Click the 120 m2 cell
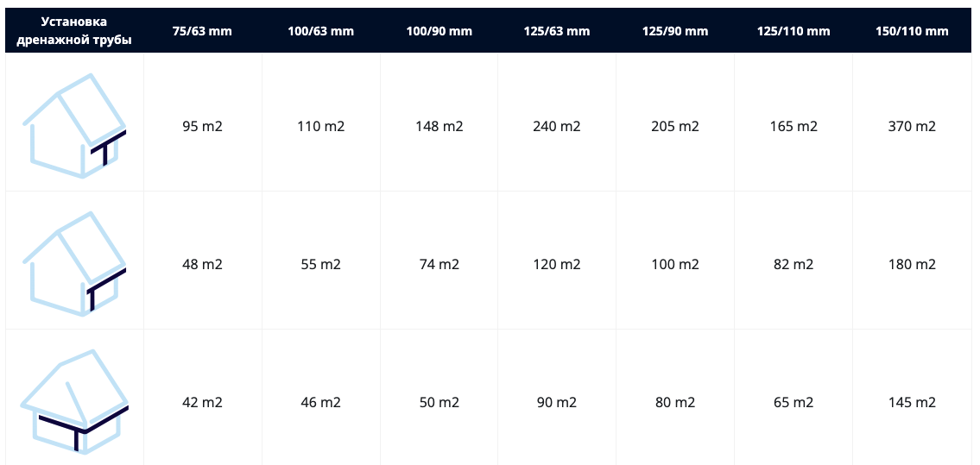The width and height of the screenshot is (980, 465). coord(556,264)
